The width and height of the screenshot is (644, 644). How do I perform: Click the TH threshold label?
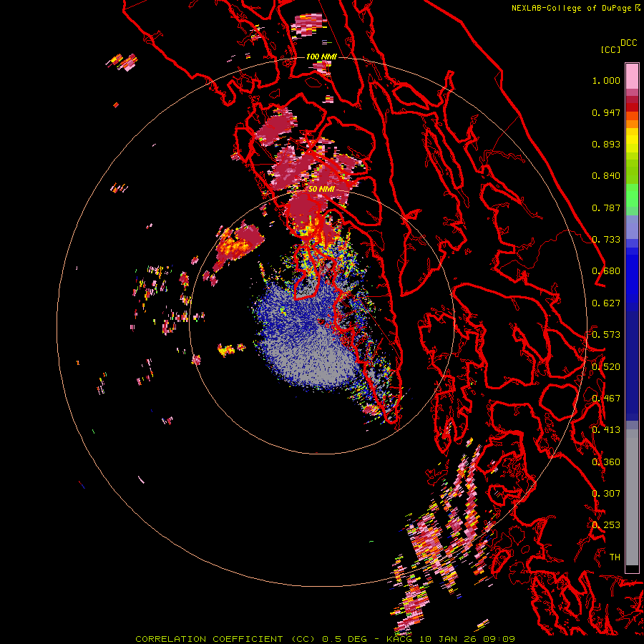coord(615,557)
